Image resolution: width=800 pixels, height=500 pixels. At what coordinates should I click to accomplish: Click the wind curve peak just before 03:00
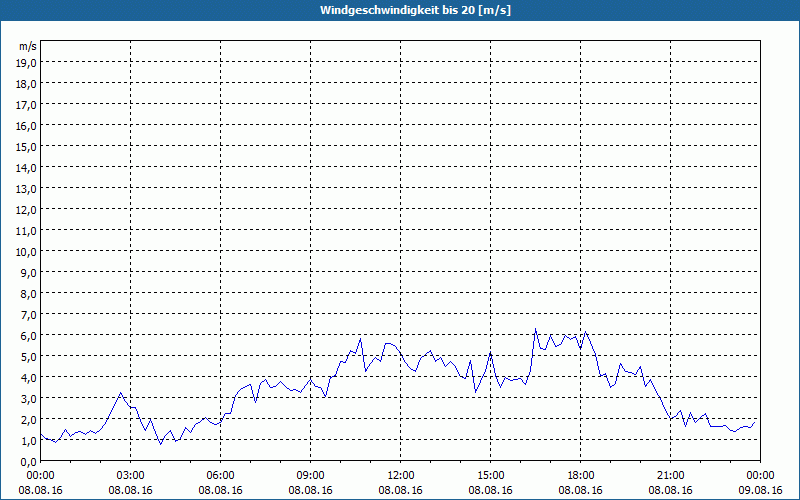tap(120, 392)
